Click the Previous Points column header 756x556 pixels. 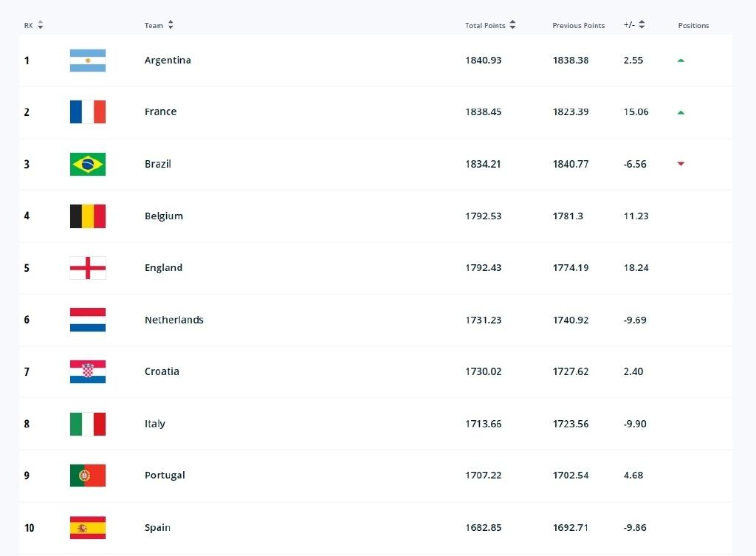(x=578, y=26)
